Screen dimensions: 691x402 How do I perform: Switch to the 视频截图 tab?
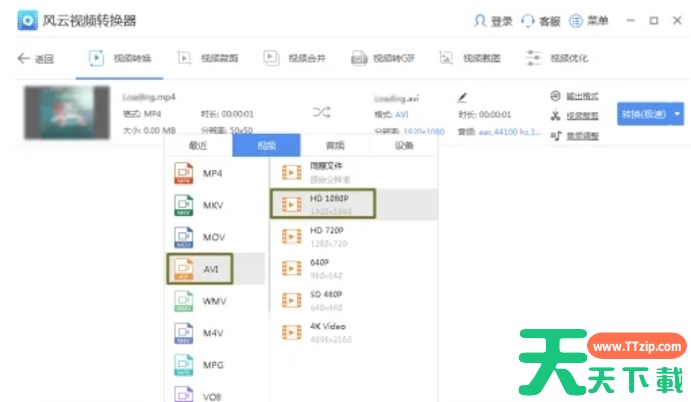click(x=470, y=58)
